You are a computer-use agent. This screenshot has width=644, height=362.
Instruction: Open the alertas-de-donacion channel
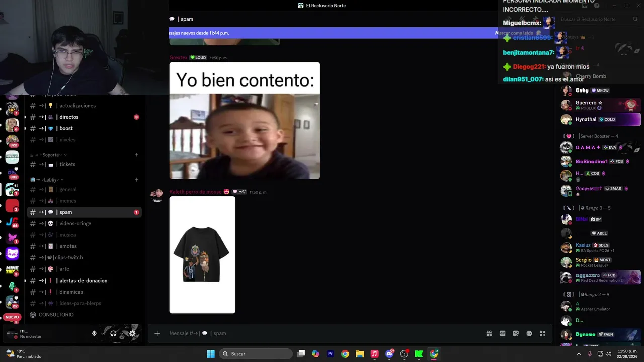tap(84, 281)
